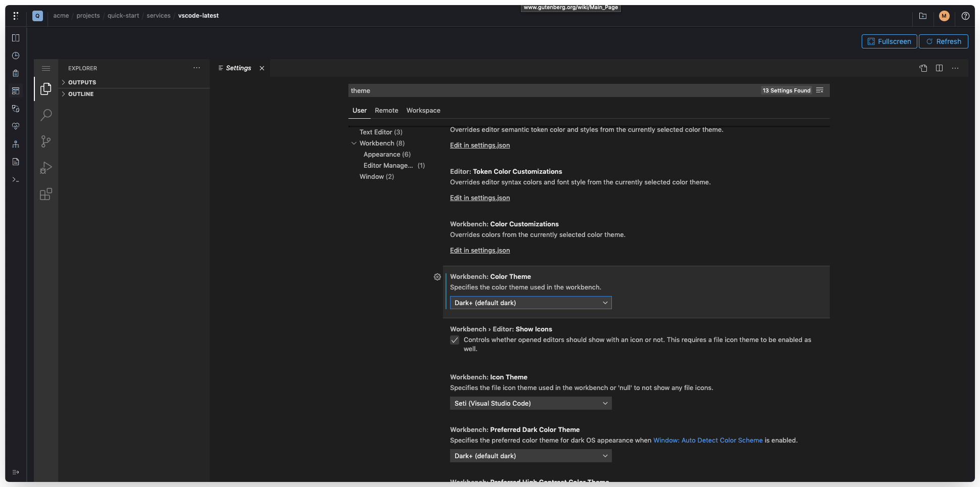Open Extensions view in activity bar

click(x=46, y=194)
